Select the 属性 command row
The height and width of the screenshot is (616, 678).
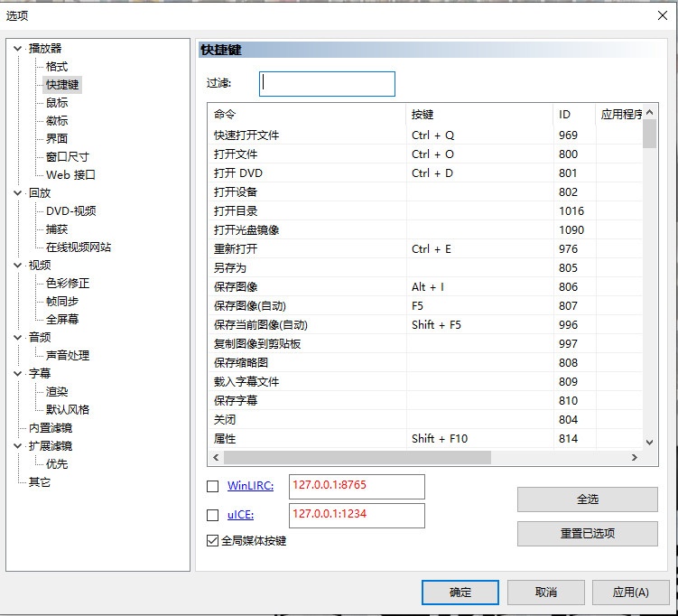(x=425, y=439)
